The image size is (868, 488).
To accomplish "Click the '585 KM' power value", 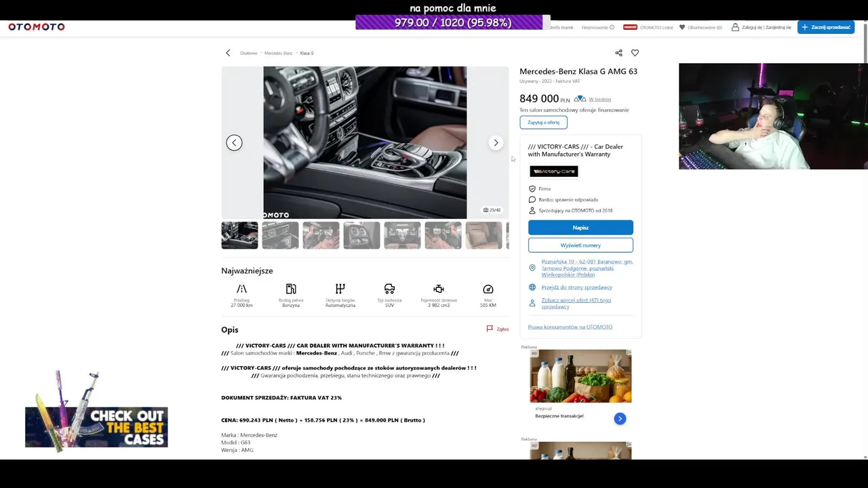I will [x=488, y=305].
